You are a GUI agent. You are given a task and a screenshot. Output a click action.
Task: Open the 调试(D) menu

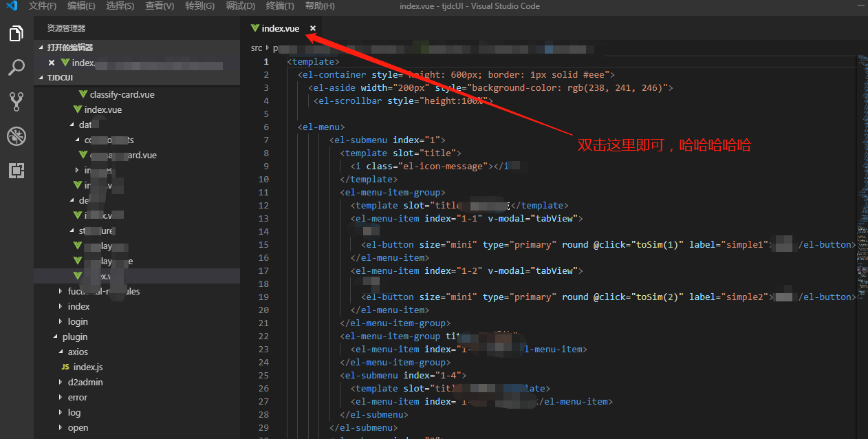pos(240,6)
